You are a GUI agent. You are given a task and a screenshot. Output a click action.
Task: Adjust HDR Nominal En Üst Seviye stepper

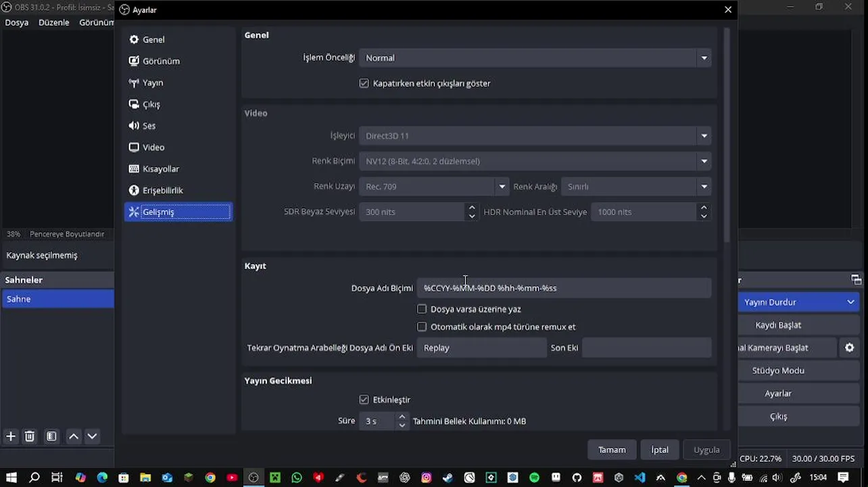tap(704, 212)
